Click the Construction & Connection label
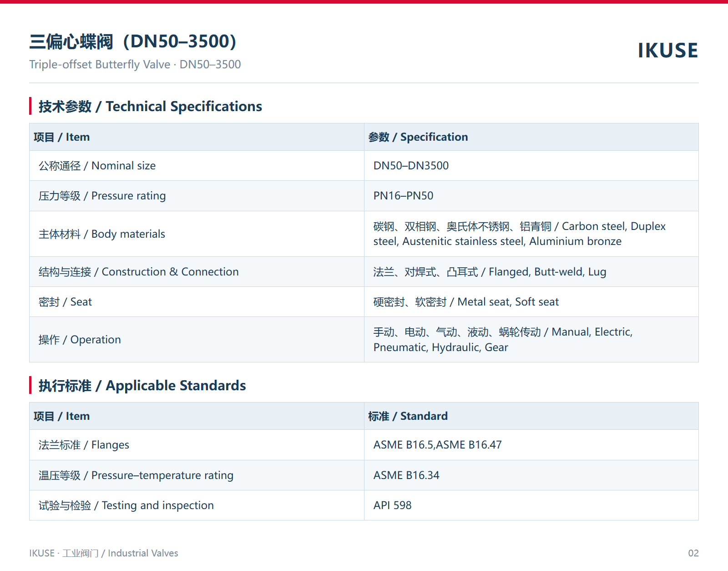The height and width of the screenshot is (571, 728). point(138,272)
